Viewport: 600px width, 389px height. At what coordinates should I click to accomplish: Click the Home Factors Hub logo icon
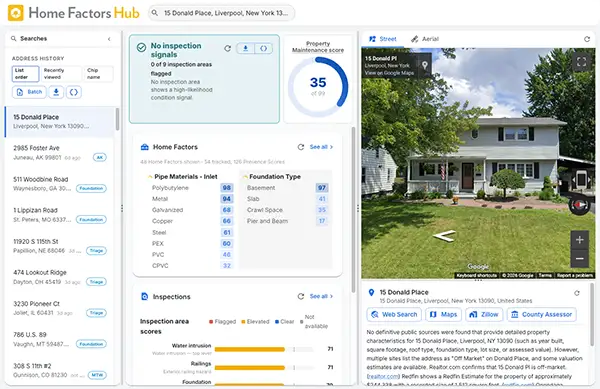click(16, 13)
